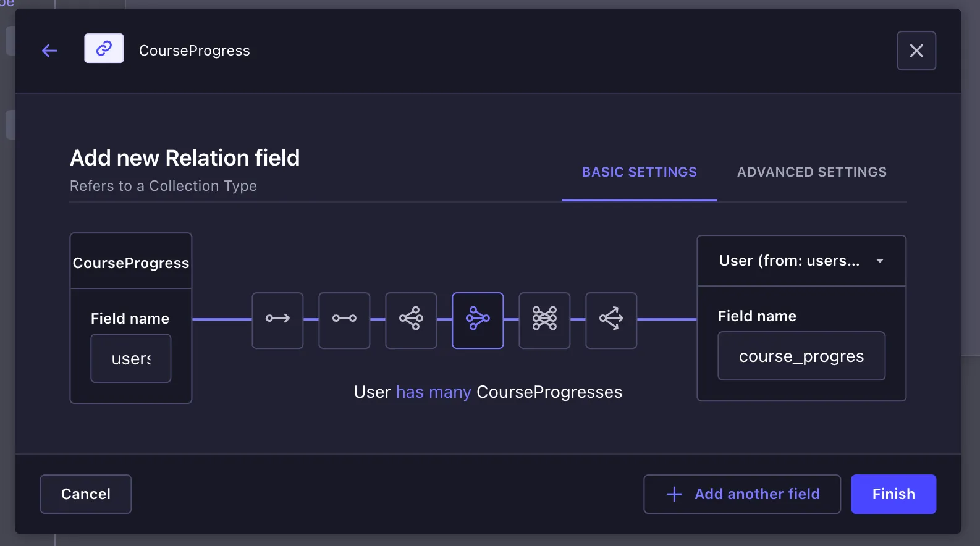Click the Finish button
This screenshot has height=546, width=980.
(x=893, y=494)
